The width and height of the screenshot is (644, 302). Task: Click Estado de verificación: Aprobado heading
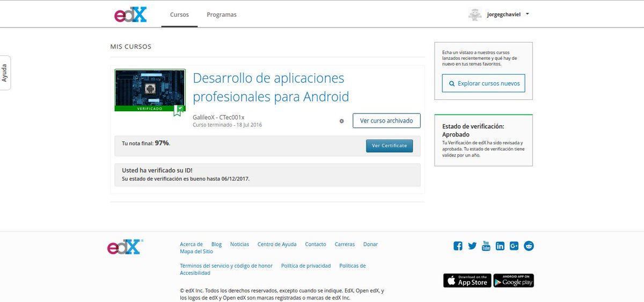[473, 131]
